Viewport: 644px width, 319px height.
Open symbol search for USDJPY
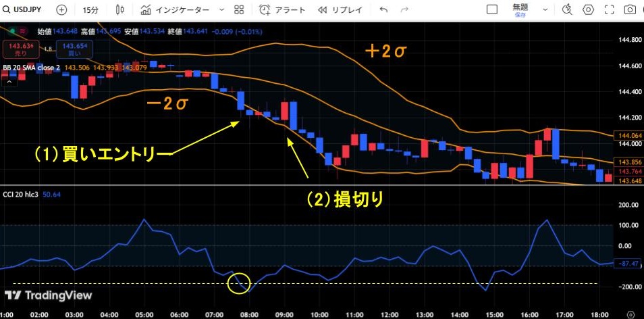coord(22,9)
